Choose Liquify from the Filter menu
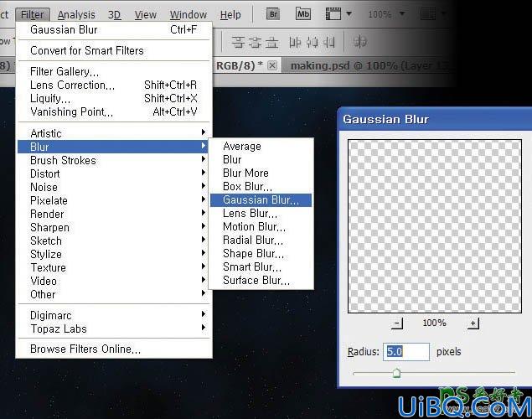532x419 pixels. click(x=114, y=98)
